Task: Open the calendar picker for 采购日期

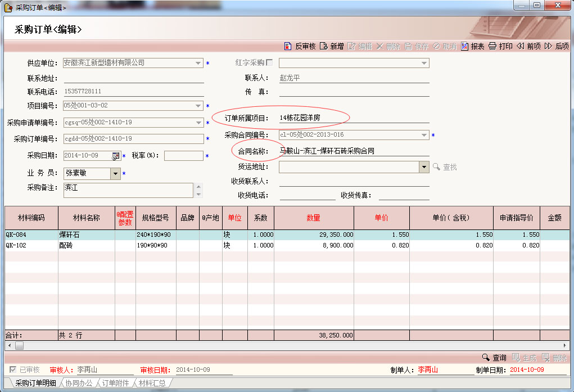Action: (116, 156)
